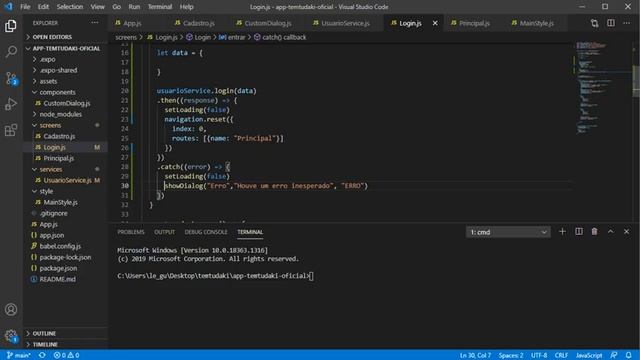Select terminal from the 1: cmd dropdown

click(508, 232)
